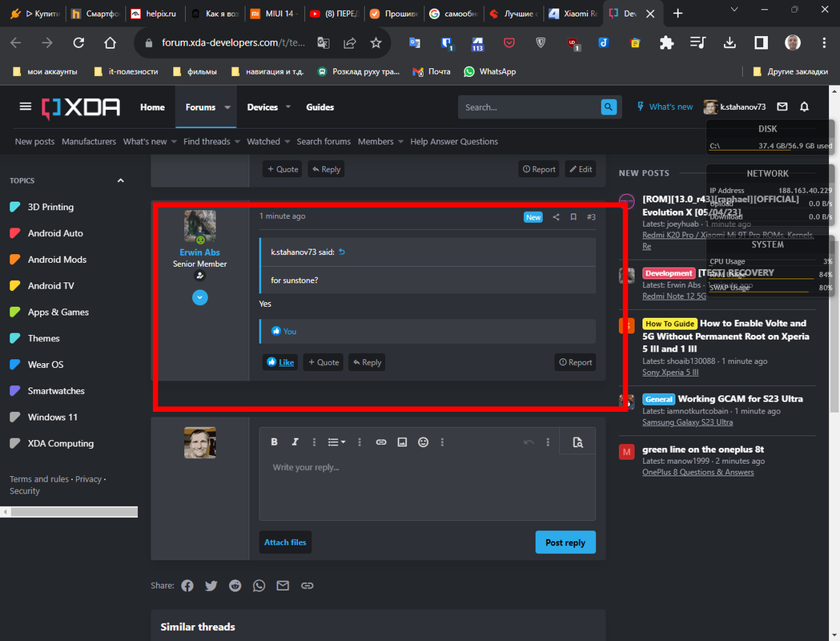This screenshot has height=641, width=840.
Task: Open the Home navigation item
Action: tap(152, 107)
